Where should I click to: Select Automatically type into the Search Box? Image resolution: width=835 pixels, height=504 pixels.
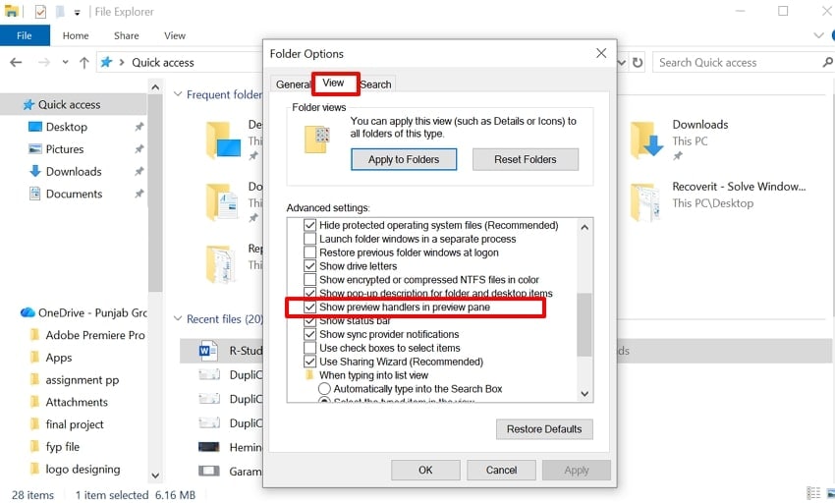click(x=324, y=389)
